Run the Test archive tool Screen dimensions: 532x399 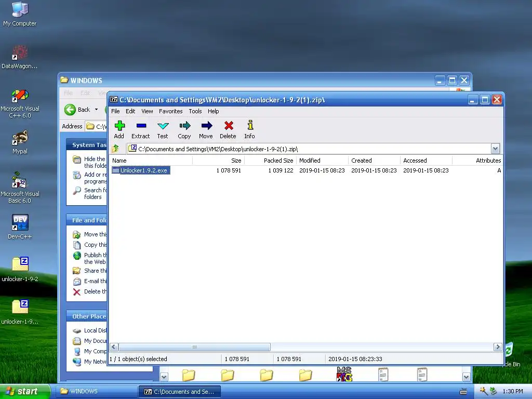[163, 126]
